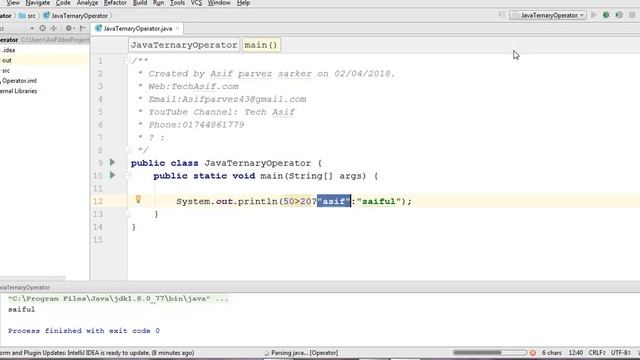Run with coverage from the toolbar
640x360 pixels.
(x=619, y=15)
